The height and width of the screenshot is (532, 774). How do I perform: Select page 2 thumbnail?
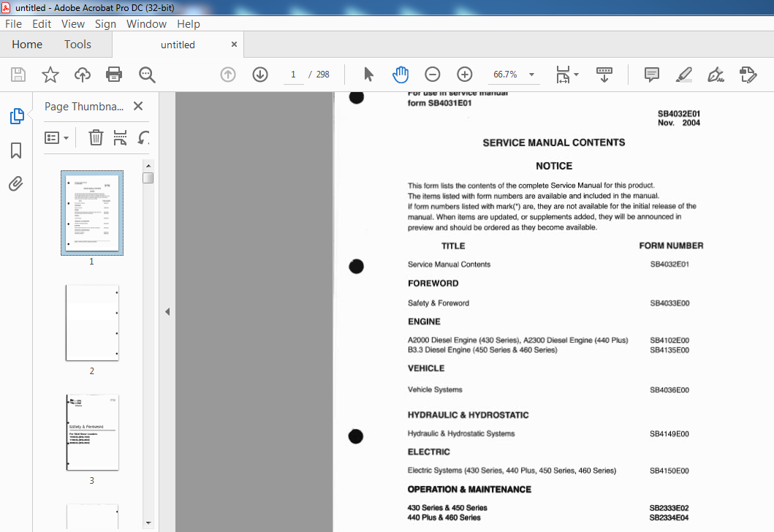click(92, 323)
